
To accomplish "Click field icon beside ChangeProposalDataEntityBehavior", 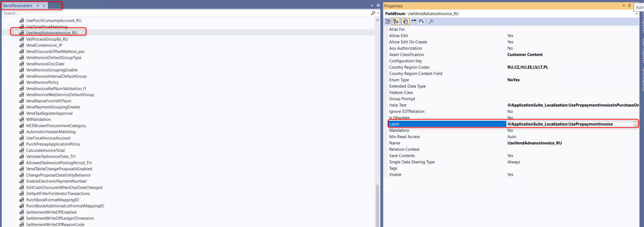I will pyautogui.click(x=22, y=175).
